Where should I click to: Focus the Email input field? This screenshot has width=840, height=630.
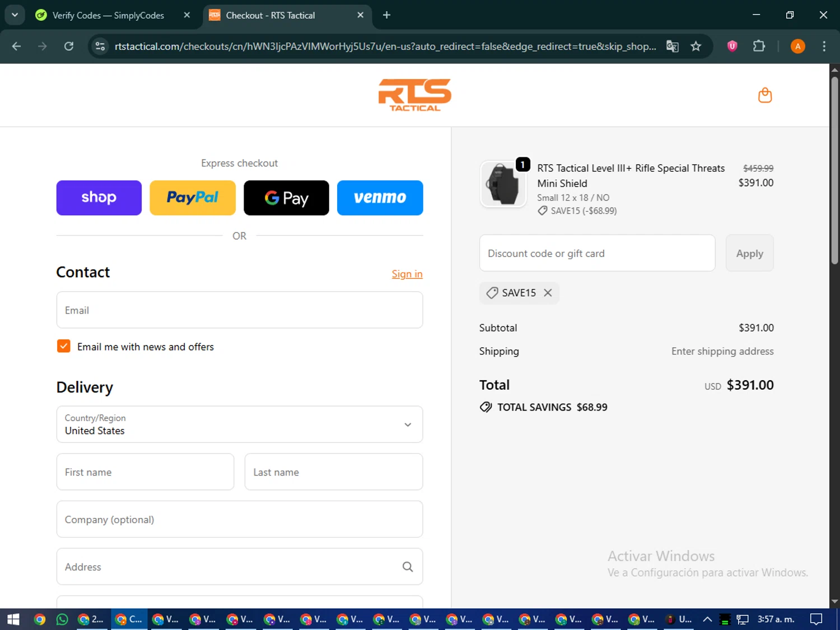(240, 310)
